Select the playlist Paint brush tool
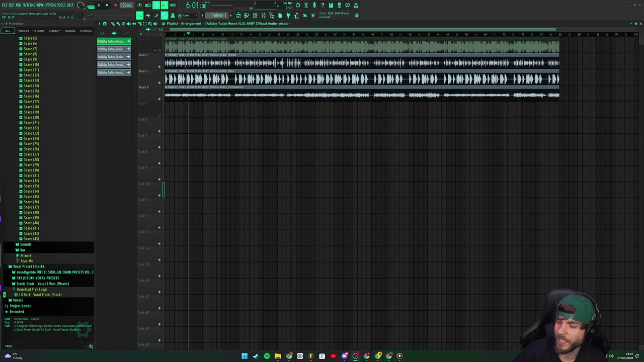Viewport: 644px width, 362px height. pos(118,24)
